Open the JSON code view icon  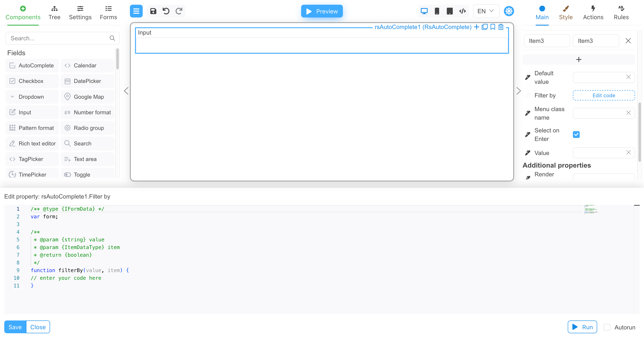[x=463, y=11]
